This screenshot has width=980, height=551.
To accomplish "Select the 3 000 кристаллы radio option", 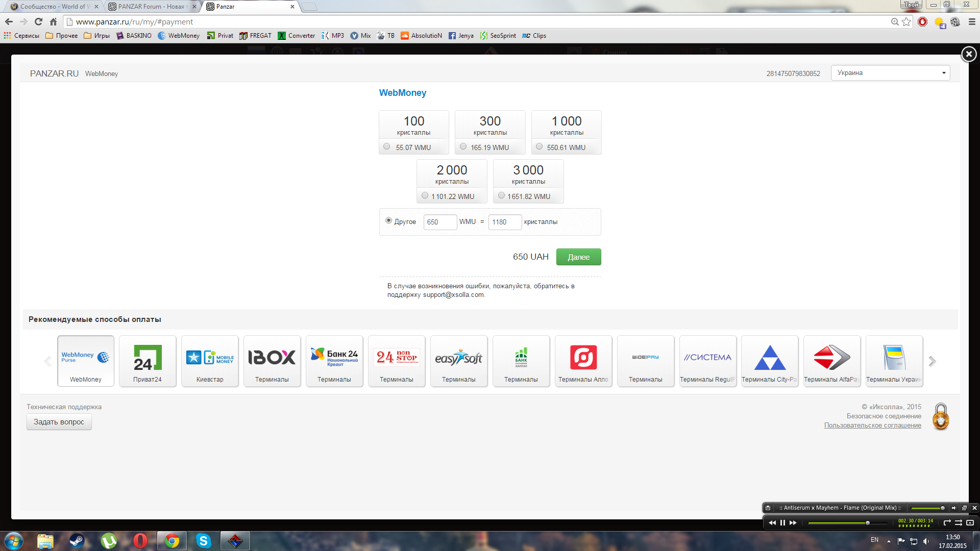I will [x=502, y=195].
